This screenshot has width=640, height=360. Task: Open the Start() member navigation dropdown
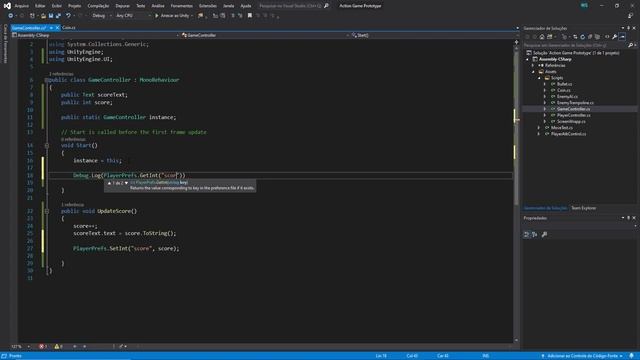pyautogui.click(x=435, y=36)
